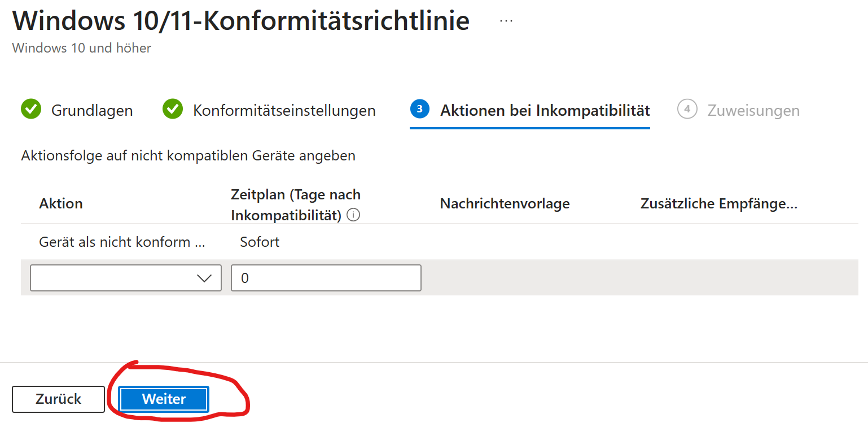Focus the schedule days input field

pos(326,278)
